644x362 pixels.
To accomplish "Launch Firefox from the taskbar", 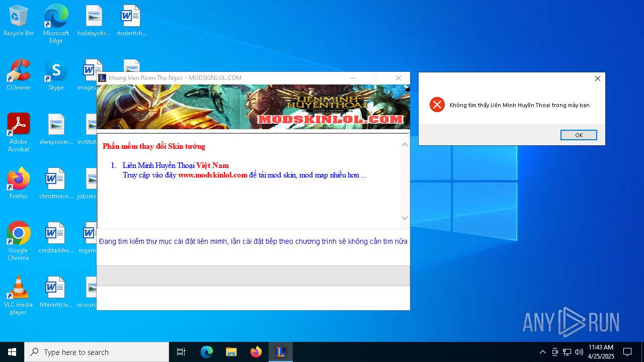I will tap(256, 352).
